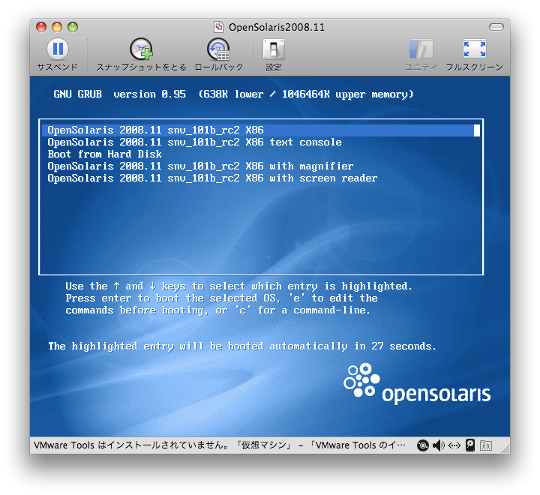Viewport: 540px width, 495px height.
Task: Click the window resize grip at bottom corner
Action: tap(505, 448)
